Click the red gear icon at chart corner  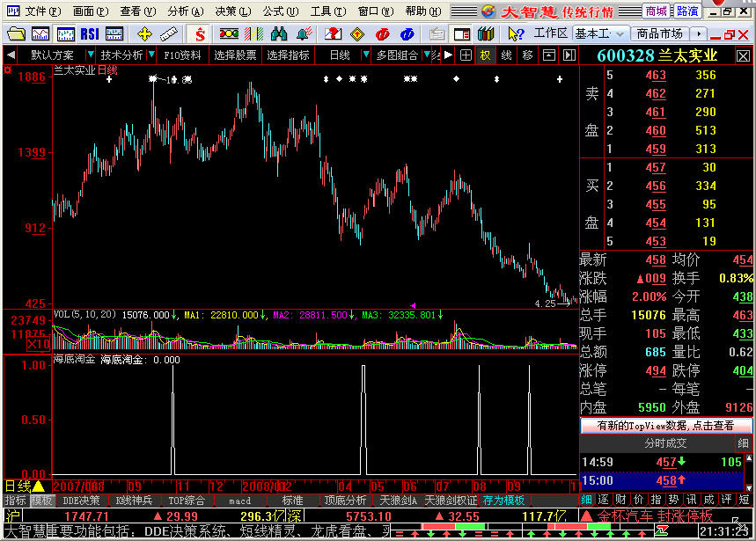tap(8, 70)
